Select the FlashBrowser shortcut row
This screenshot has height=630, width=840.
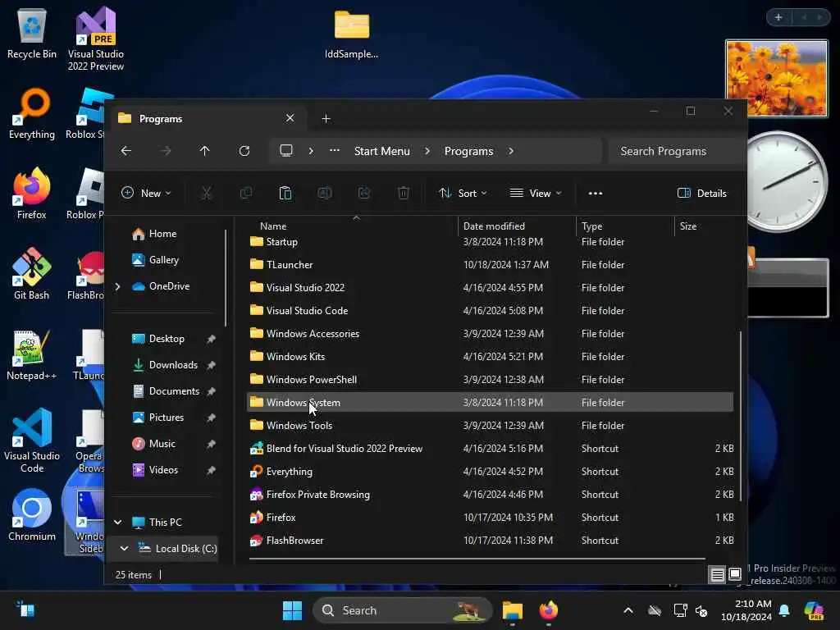[490, 541]
